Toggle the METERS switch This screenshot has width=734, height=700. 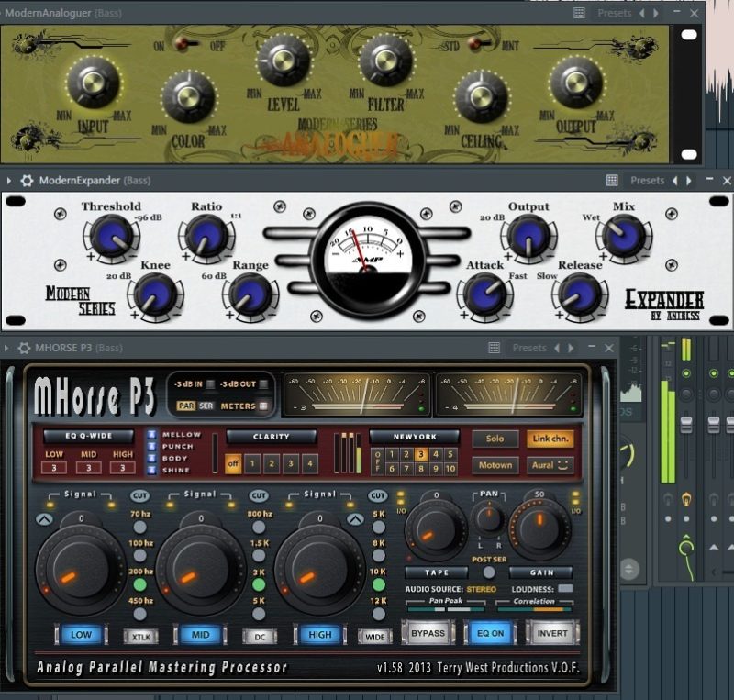(263, 406)
